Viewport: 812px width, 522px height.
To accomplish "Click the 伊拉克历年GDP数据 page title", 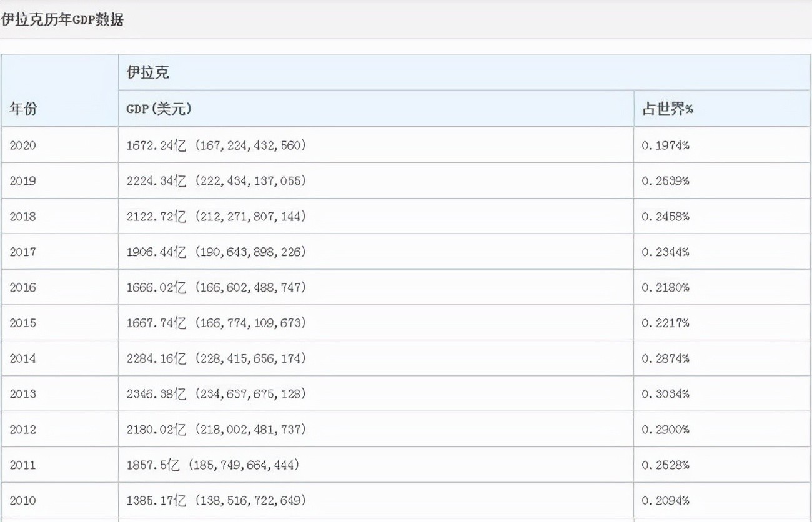I will (62, 20).
